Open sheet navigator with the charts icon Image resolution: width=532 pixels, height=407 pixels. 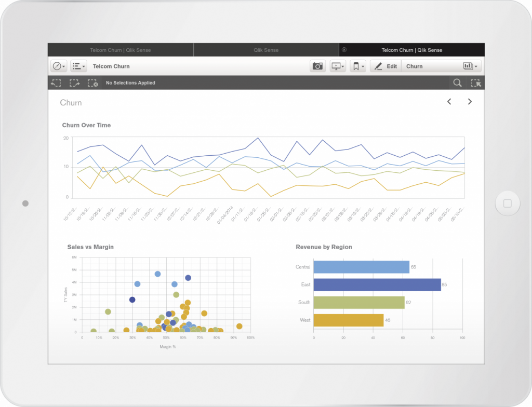tap(467, 66)
